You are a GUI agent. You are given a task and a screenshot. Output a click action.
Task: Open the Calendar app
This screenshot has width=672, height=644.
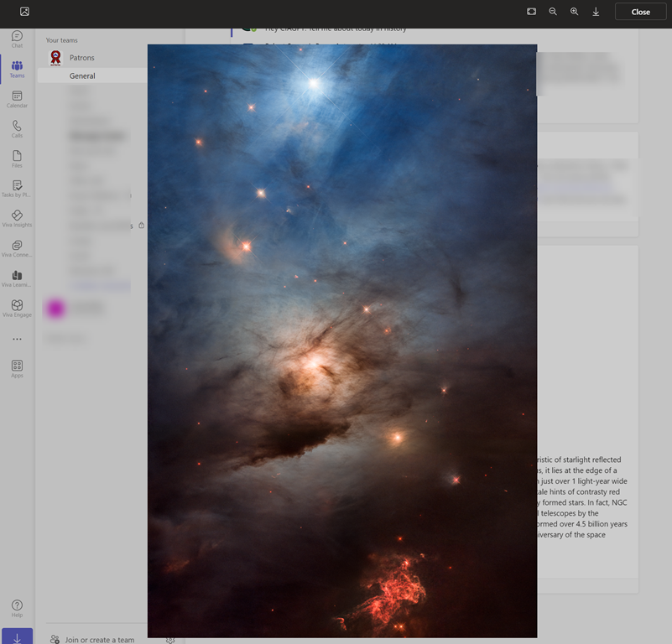point(17,99)
